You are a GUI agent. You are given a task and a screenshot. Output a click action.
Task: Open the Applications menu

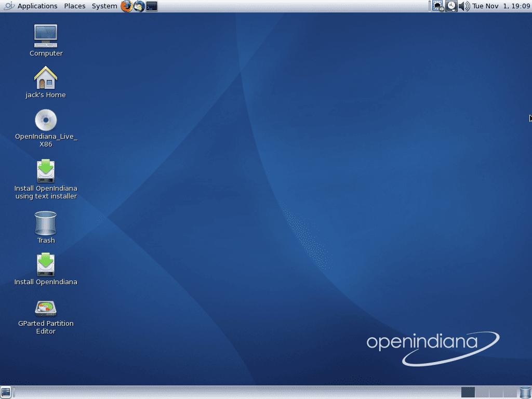37,6
